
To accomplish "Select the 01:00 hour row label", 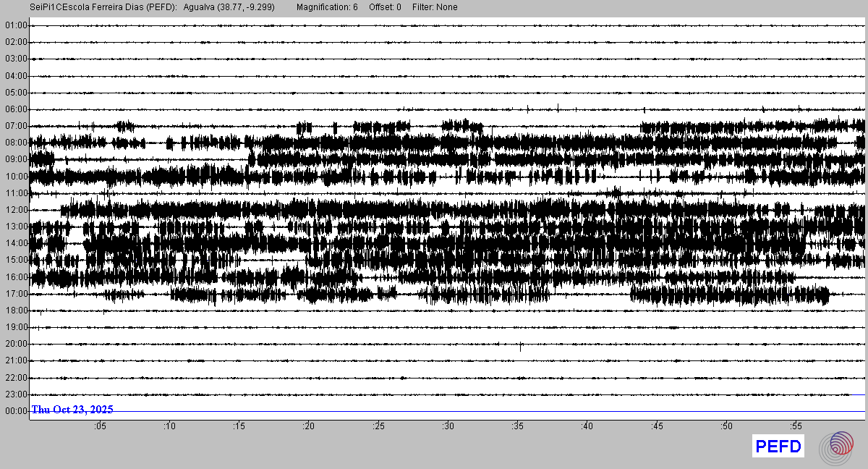I will (x=15, y=25).
